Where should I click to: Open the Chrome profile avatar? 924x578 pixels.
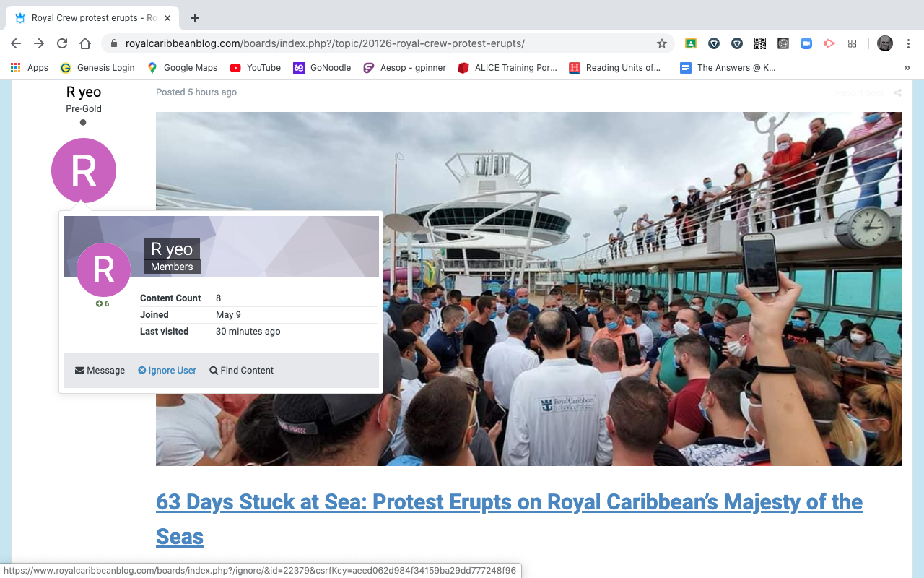tap(885, 43)
